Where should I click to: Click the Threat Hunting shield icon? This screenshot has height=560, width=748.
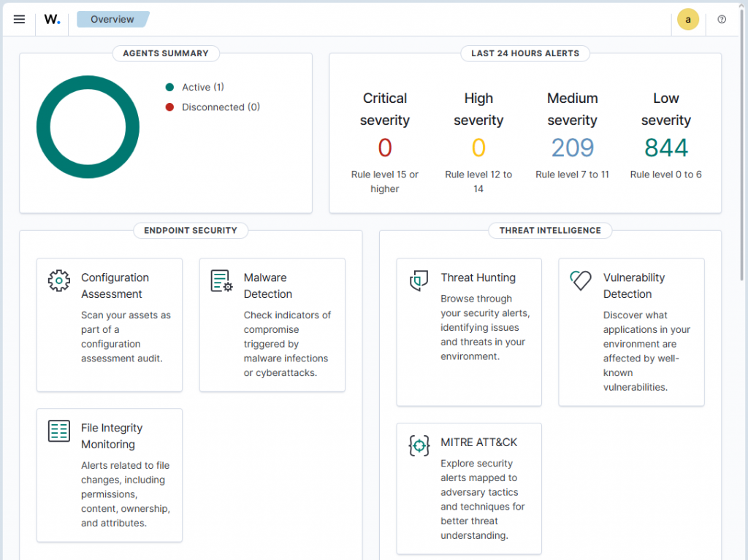click(x=419, y=281)
